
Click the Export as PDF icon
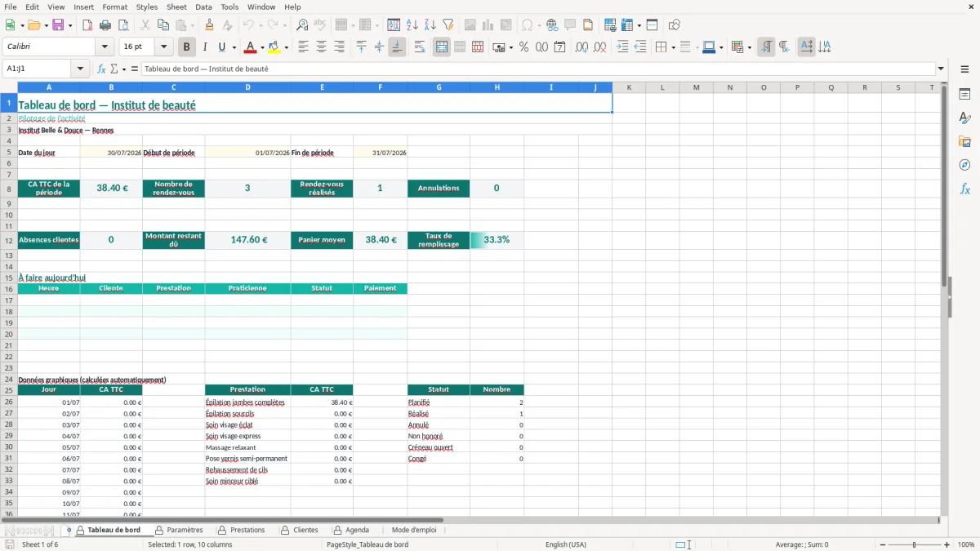(87, 25)
